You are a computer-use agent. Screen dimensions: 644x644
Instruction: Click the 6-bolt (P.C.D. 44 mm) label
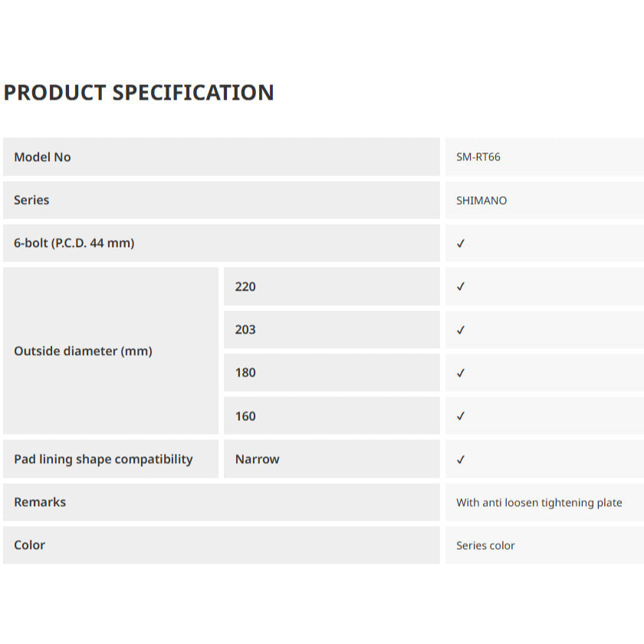(74, 244)
